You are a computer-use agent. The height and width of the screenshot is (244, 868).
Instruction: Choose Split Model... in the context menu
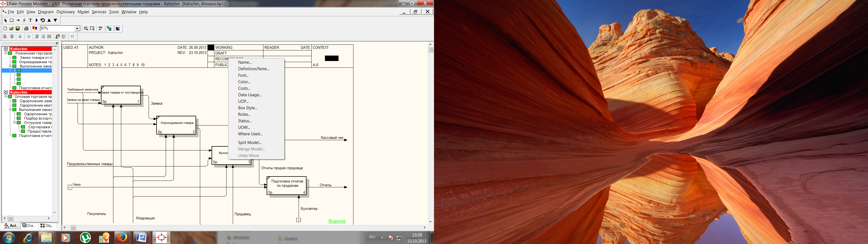coord(256,143)
